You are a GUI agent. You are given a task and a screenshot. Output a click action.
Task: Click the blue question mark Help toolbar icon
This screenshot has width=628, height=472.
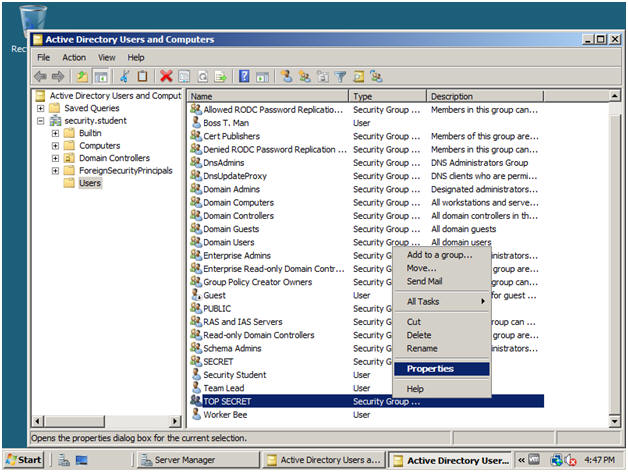click(244, 76)
